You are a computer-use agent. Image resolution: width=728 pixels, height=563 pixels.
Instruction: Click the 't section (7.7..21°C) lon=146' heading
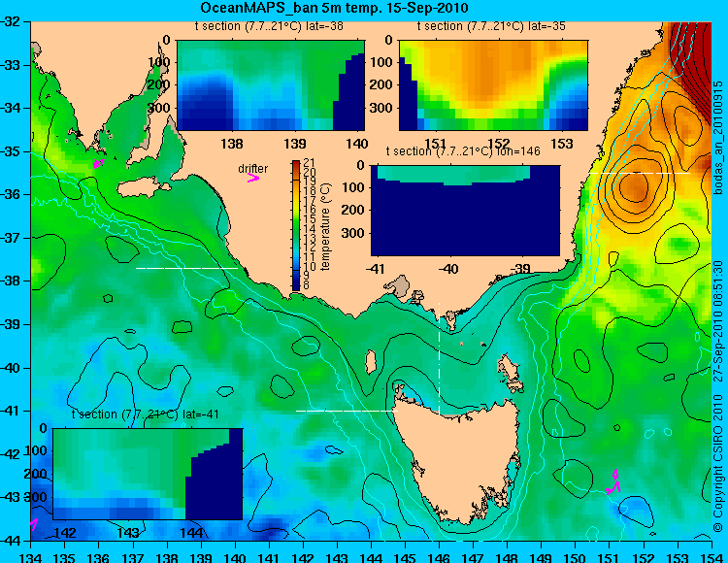tap(463, 151)
